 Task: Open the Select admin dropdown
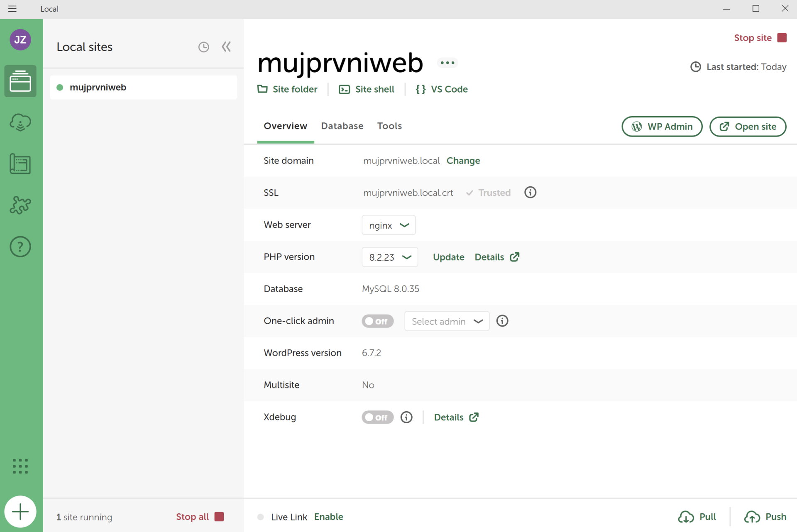tap(447, 321)
